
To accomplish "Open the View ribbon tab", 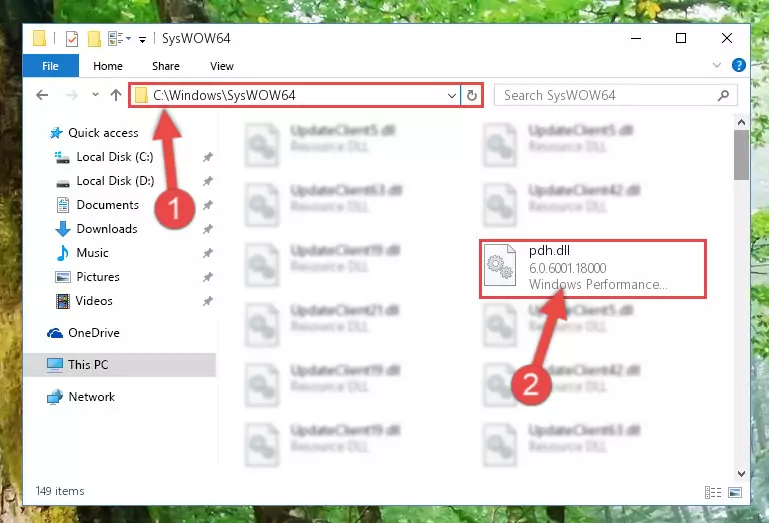I will [x=222, y=66].
